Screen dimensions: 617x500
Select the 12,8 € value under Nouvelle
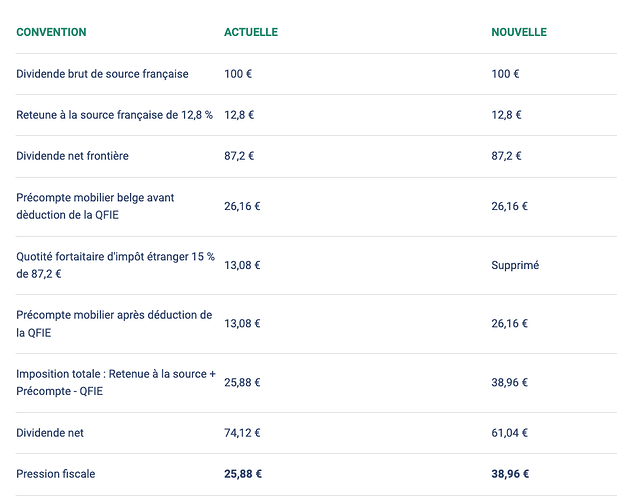[506, 115]
